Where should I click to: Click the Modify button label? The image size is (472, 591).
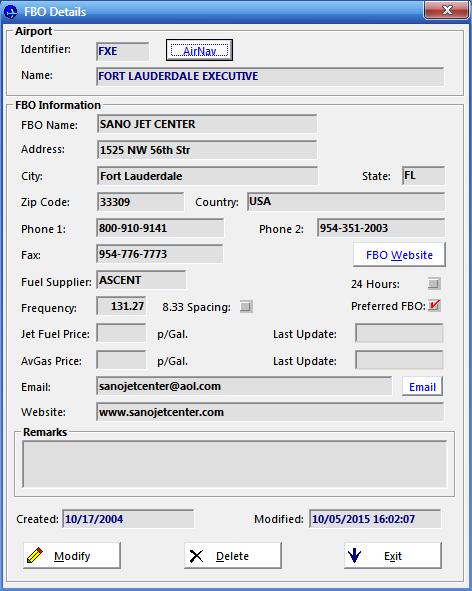pyautogui.click(x=72, y=556)
